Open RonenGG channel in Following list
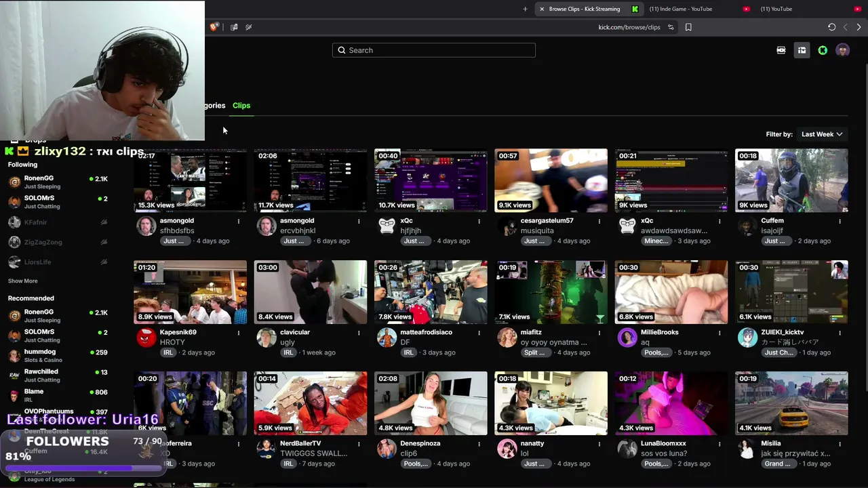This screenshot has width=868, height=488. (x=58, y=182)
